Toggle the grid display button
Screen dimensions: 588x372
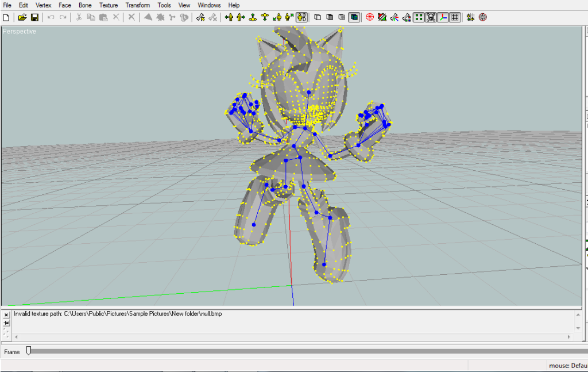[x=455, y=17]
